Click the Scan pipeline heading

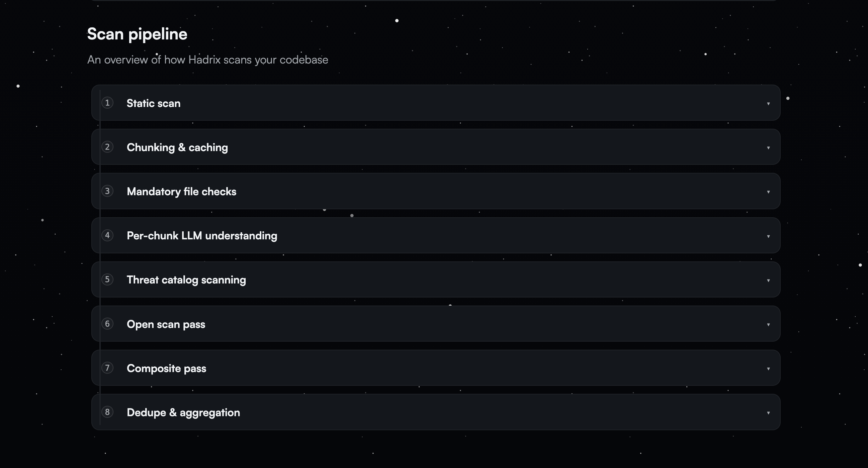137,34
